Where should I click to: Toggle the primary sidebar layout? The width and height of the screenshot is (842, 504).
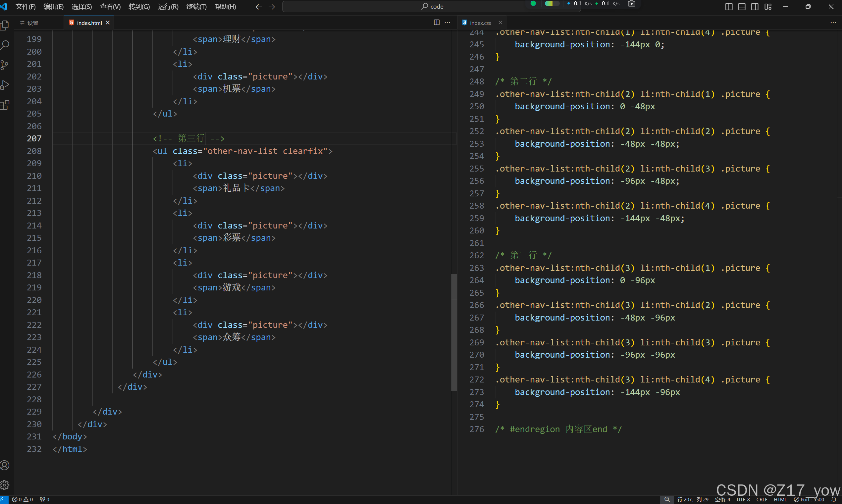pos(729,6)
